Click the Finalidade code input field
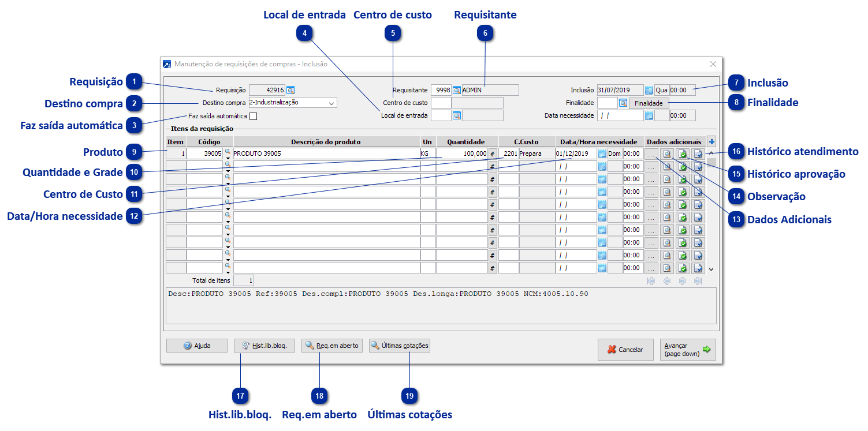The width and height of the screenshot is (868, 431). click(608, 103)
